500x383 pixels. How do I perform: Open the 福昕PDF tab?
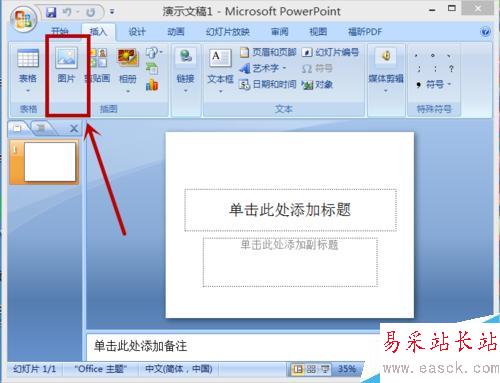tap(365, 32)
